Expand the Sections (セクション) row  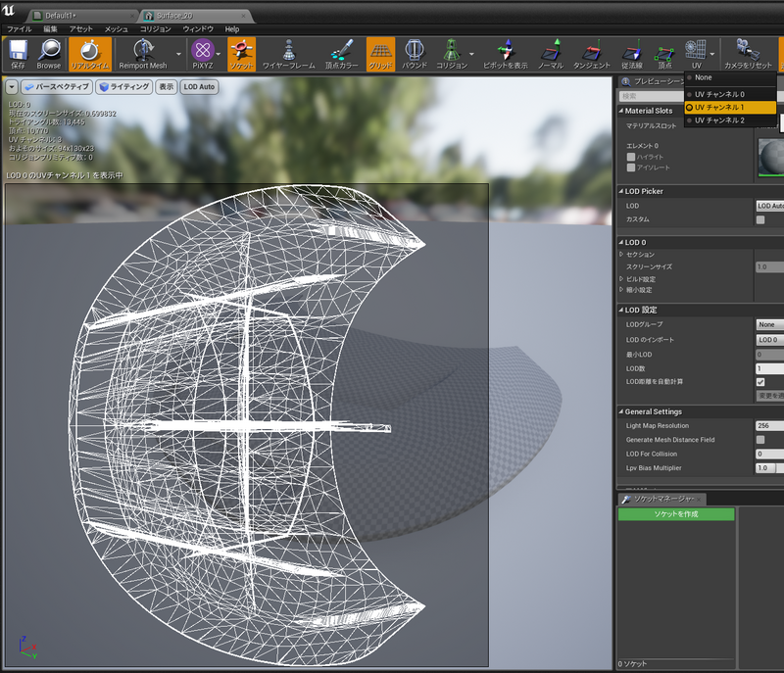[621, 255]
